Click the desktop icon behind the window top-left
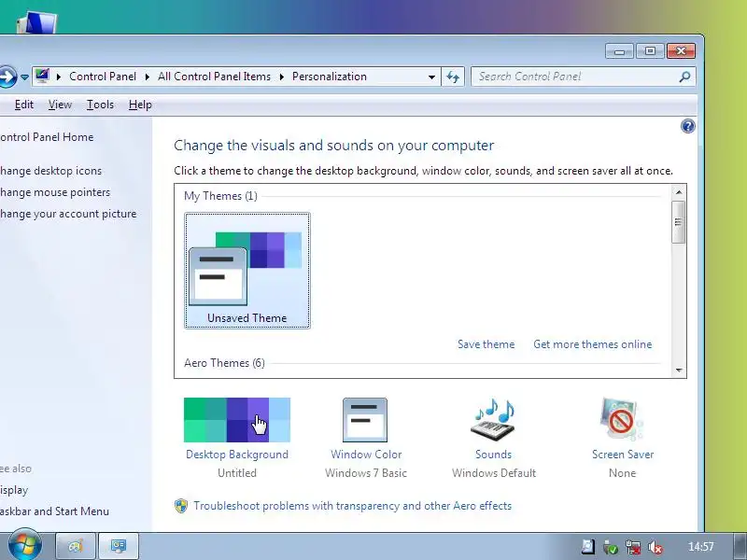747x560 pixels. click(36, 22)
